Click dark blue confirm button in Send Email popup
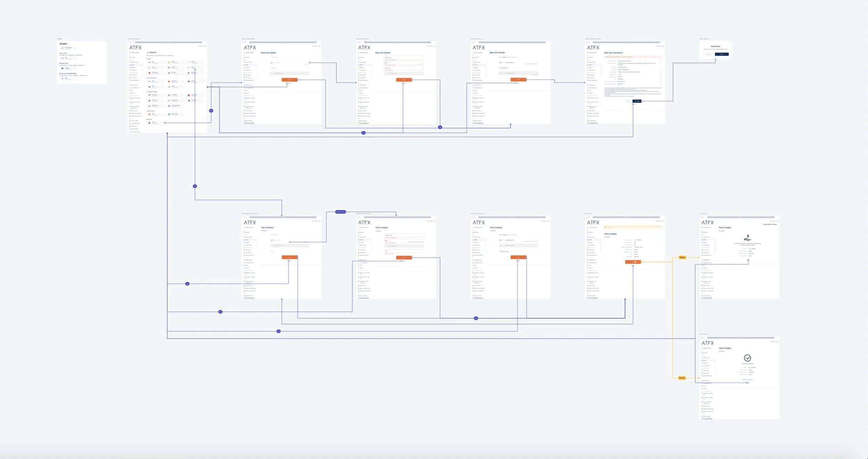Image resolution: width=868 pixels, height=459 pixels. pyautogui.click(x=721, y=54)
